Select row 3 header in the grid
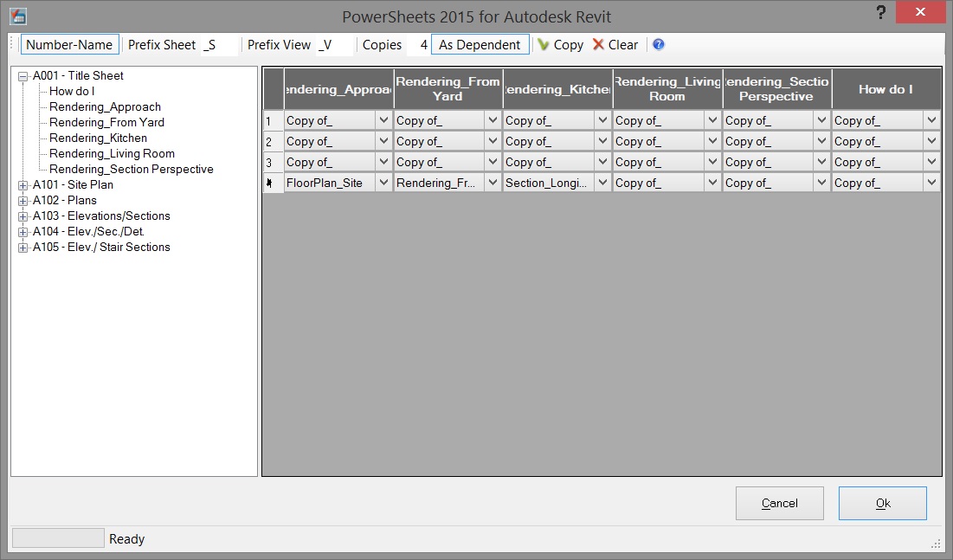Viewport: 953px width, 560px height. (274, 162)
